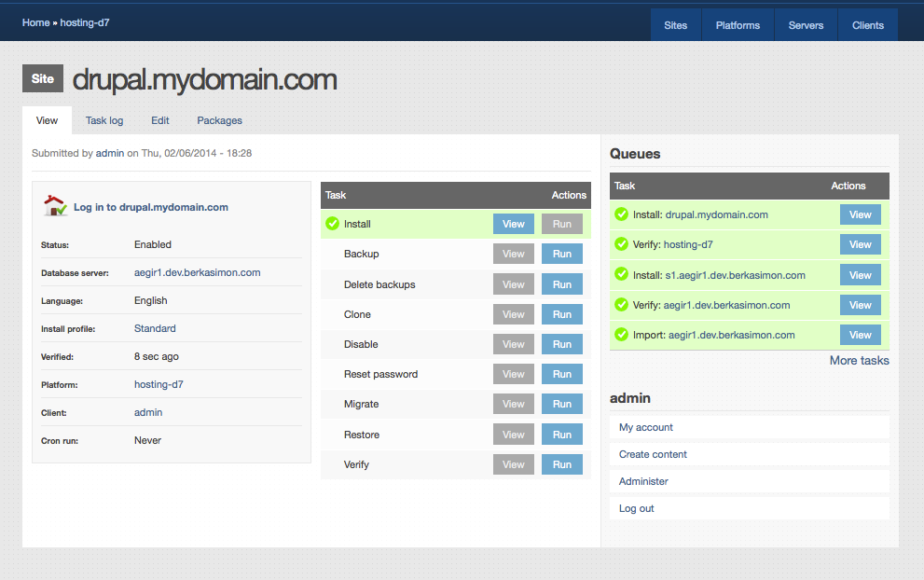
Task: Open the admin author link
Action: [110, 153]
